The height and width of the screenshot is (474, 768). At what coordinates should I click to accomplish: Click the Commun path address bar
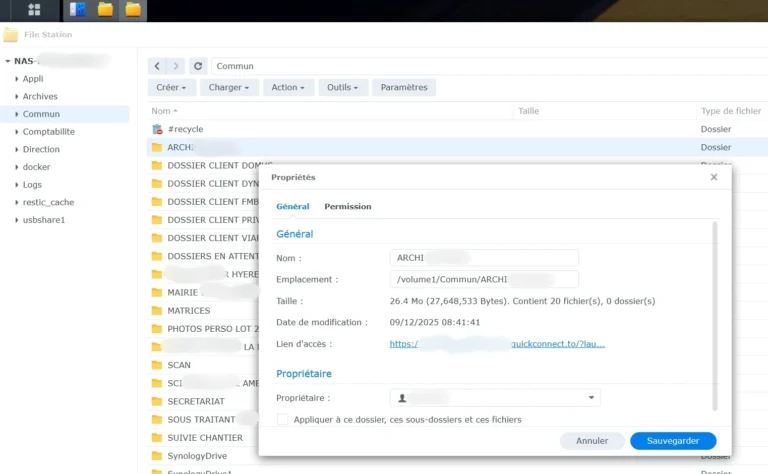point(489,66)
